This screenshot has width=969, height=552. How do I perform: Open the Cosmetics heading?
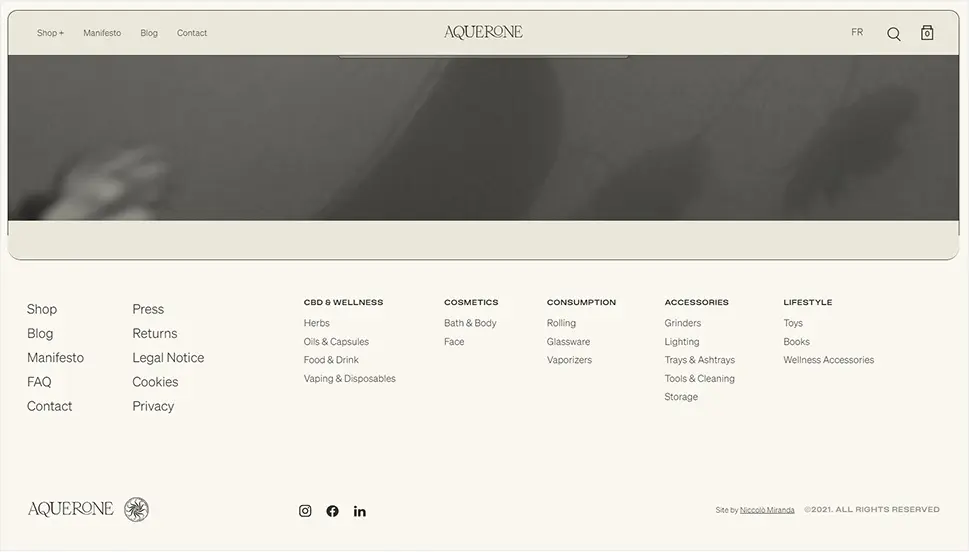[x=471, y=302]
